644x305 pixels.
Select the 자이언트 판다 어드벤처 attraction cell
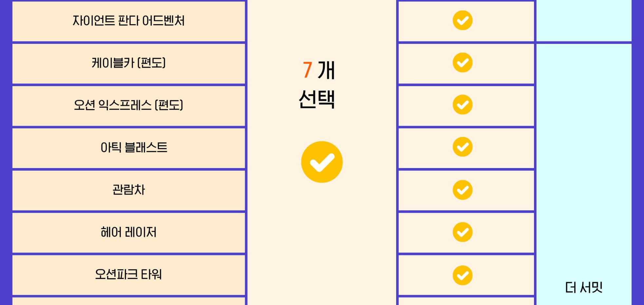click(128, 21)
